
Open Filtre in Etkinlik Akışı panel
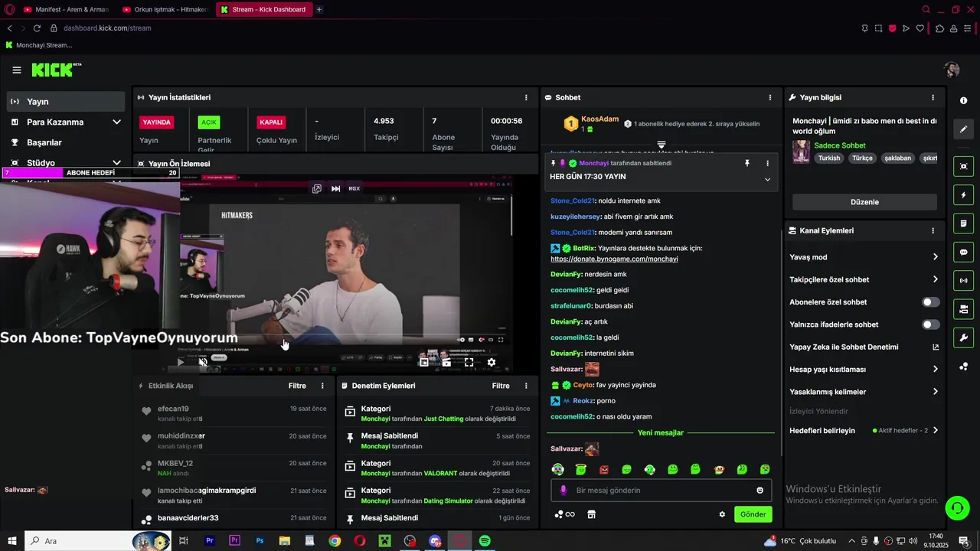(297, 386)
